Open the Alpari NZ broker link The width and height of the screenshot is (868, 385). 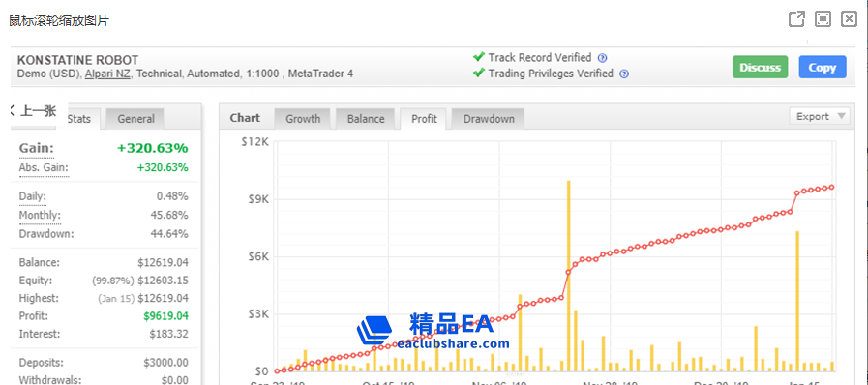coord(107,74)
